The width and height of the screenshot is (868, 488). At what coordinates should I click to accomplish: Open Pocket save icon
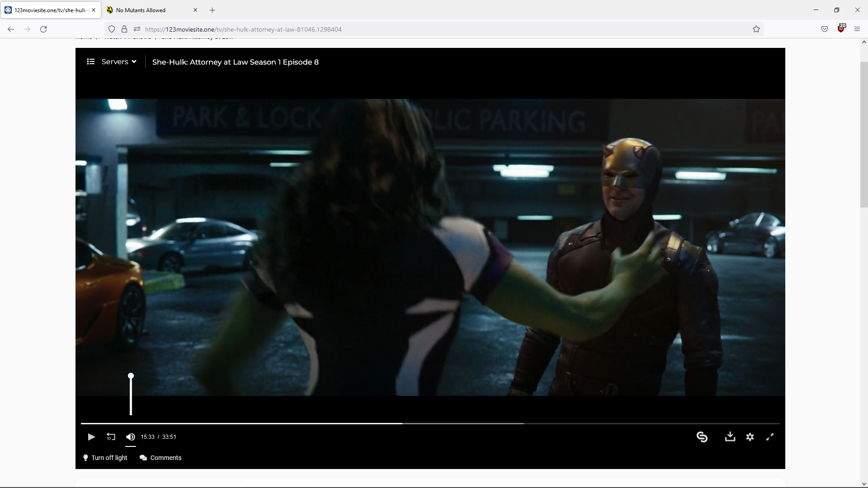pyautogui.click(x=825, y=29)
